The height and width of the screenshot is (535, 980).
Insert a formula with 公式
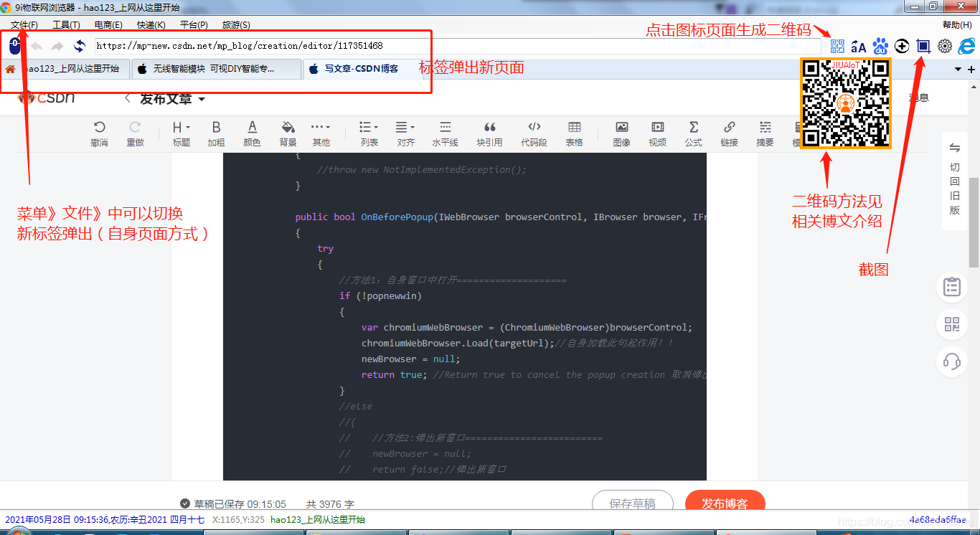pyautogui.click(x=693, y=134)
